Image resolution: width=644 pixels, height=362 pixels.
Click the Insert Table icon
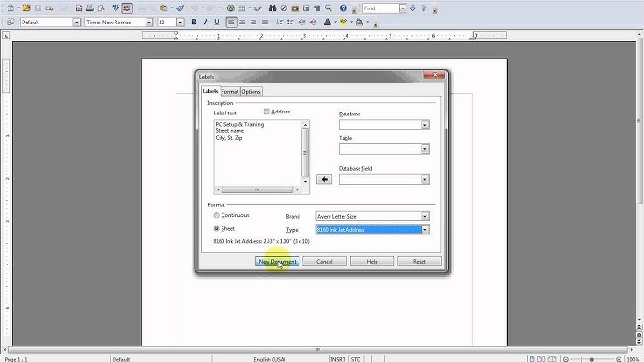pos(241,8)
